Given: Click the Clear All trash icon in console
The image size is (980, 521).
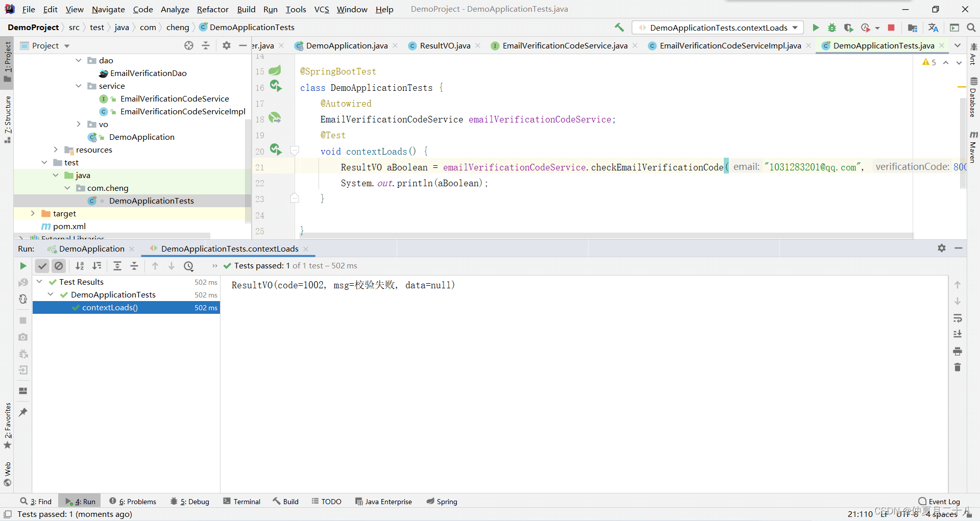Looking at the screenshot, I should pyautogui.click(x=958, y=367).
